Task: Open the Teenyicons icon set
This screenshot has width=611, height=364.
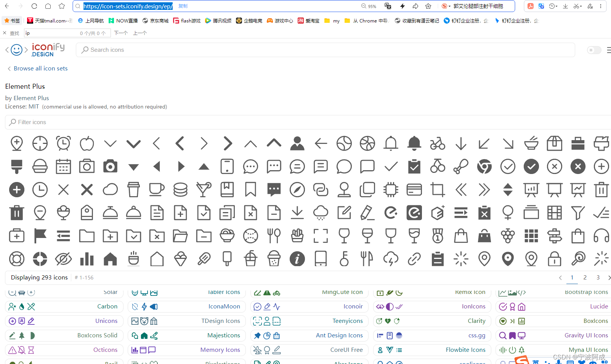Action: [x=310, y=321]
